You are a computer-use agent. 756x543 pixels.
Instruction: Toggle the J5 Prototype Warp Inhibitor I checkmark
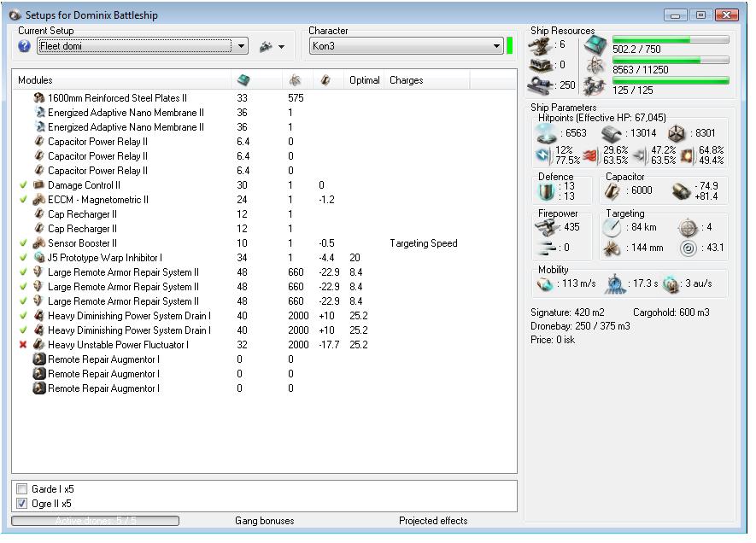(23, 257)
